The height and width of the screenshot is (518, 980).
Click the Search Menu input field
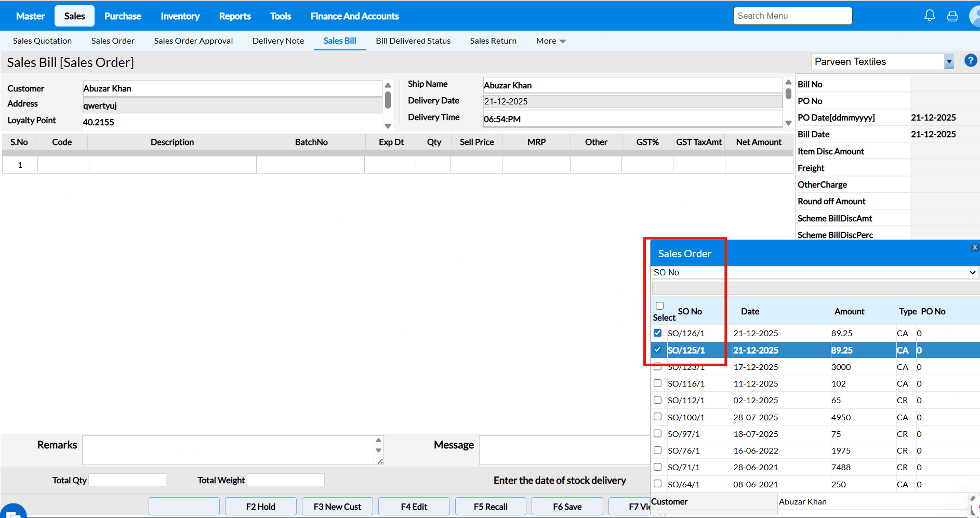[x=792, y=16]
